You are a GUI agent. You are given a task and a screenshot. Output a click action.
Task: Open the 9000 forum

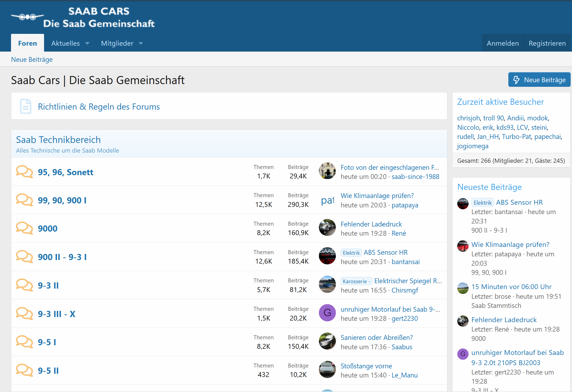(x=48, y=228)
